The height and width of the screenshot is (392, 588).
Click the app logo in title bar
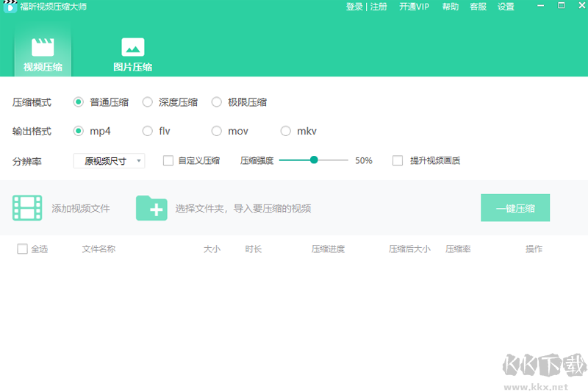coord(10,7)
